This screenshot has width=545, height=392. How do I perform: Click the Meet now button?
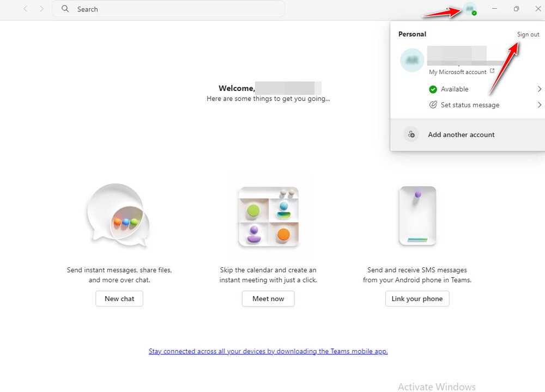[x=268, y=298]
